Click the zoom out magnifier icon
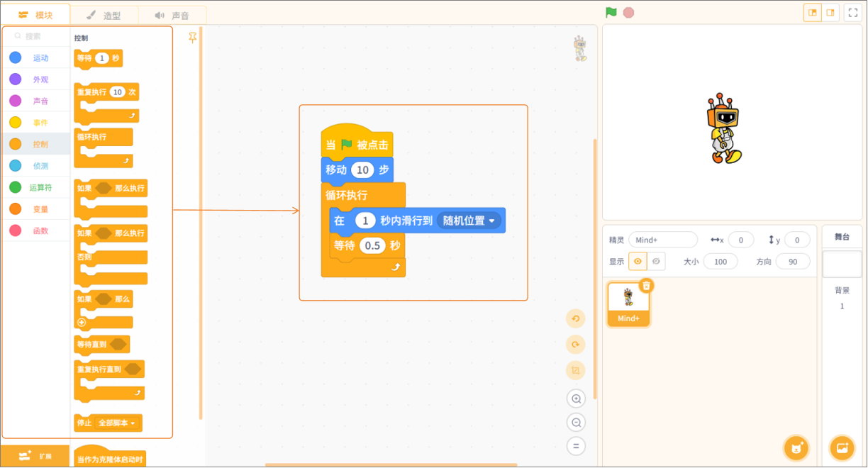This screenshot has width=868, height=468. [x=576, y=423]
